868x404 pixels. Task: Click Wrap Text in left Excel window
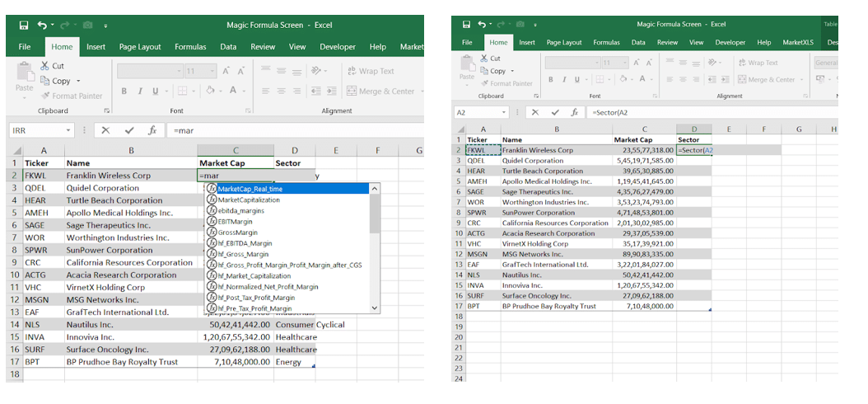pyautogui.click(x=371, y=71)
